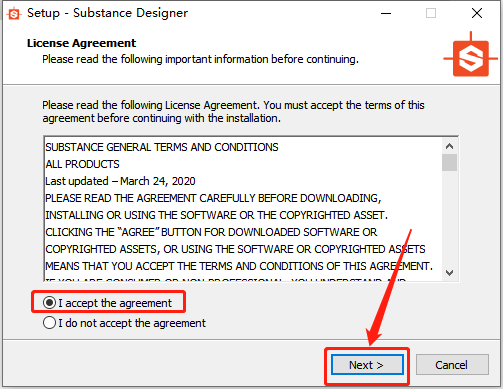Click 'INSTALLING OR USING THE SOFTWARE' line
This screenshot has height=389, width=503.
pyautogui.click(x=216, y=215)
